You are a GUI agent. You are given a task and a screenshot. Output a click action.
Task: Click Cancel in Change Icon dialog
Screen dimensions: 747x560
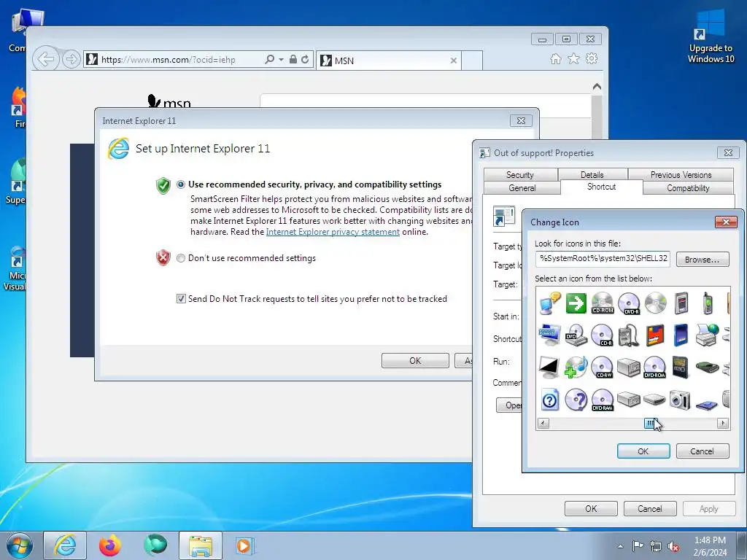703,451
